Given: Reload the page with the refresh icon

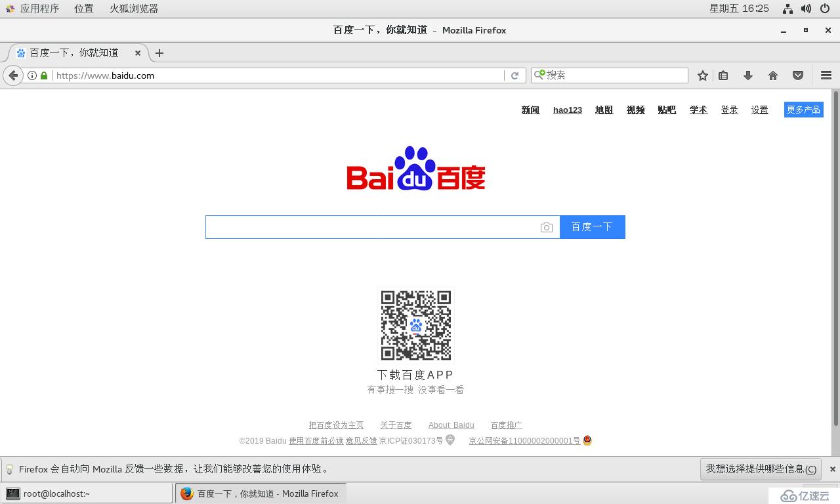Looking at the screenshot, I should pos(515,75).
